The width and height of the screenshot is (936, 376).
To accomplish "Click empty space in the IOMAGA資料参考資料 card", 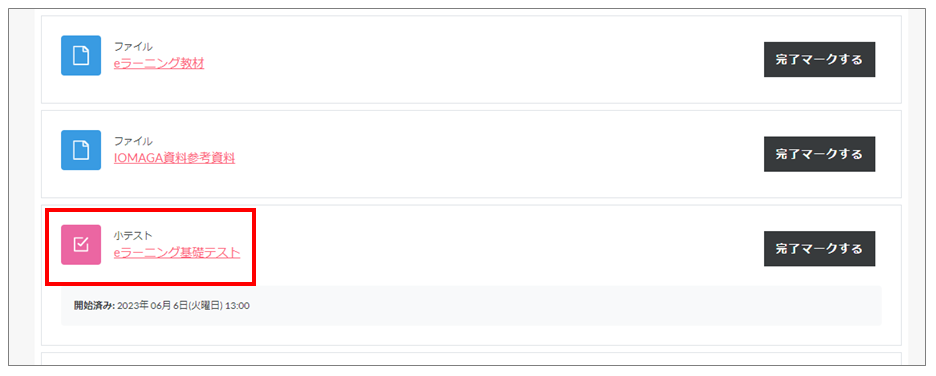I will coord(478,154).
